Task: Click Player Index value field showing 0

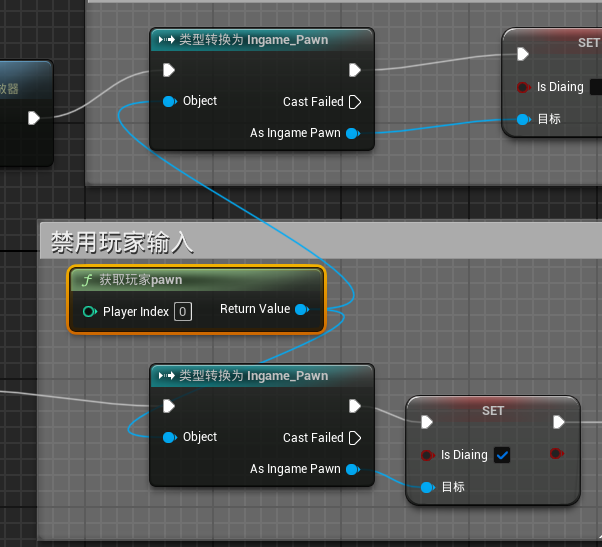Action: 183,311
